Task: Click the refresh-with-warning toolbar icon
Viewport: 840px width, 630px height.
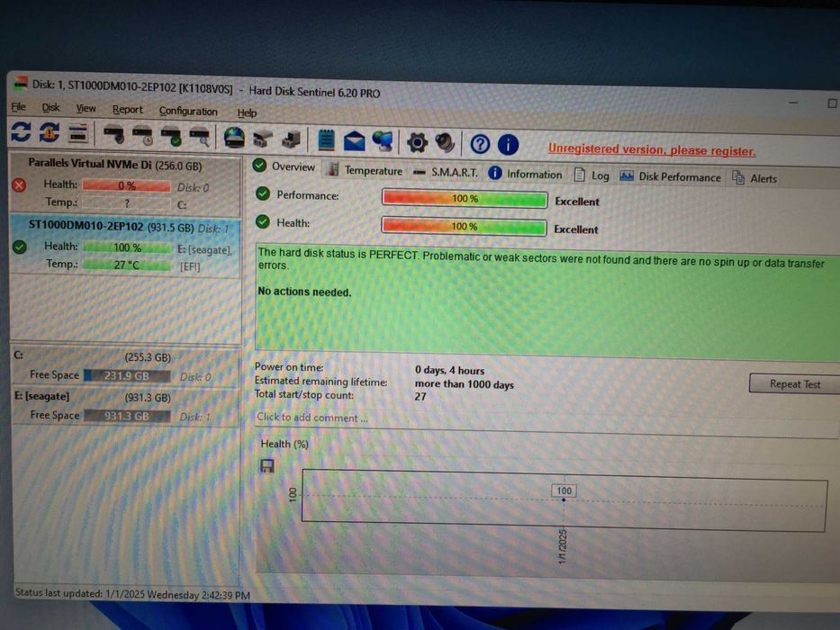Action: pyautogui.click(x=49, y=132)
